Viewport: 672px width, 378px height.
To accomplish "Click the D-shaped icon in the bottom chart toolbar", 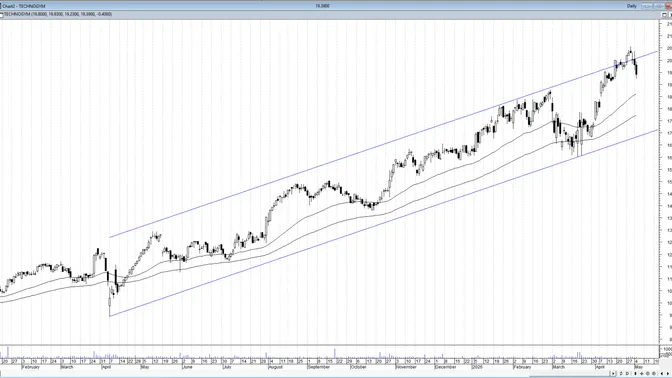I will 627,374.
